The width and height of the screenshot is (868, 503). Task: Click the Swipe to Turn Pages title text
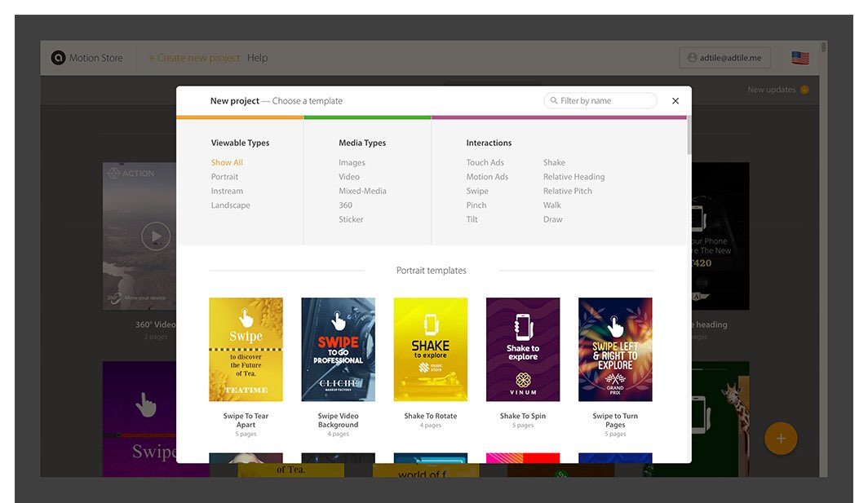point(615,421)
